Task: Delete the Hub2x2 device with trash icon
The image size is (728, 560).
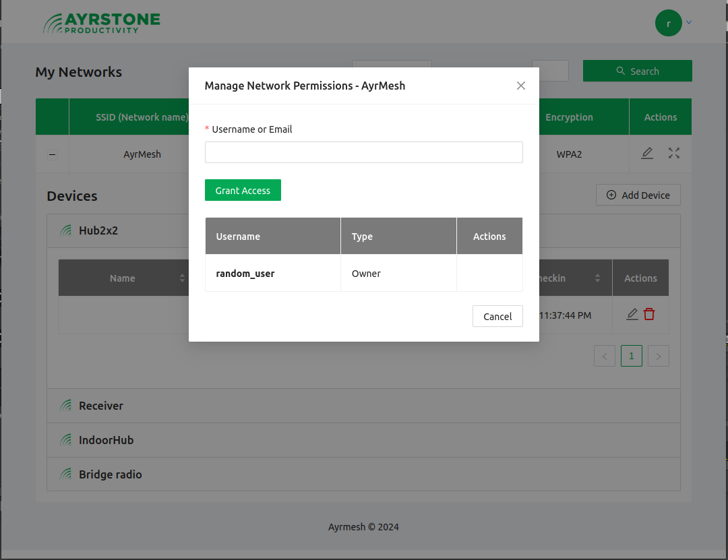Action: click(x=649, y=314)
